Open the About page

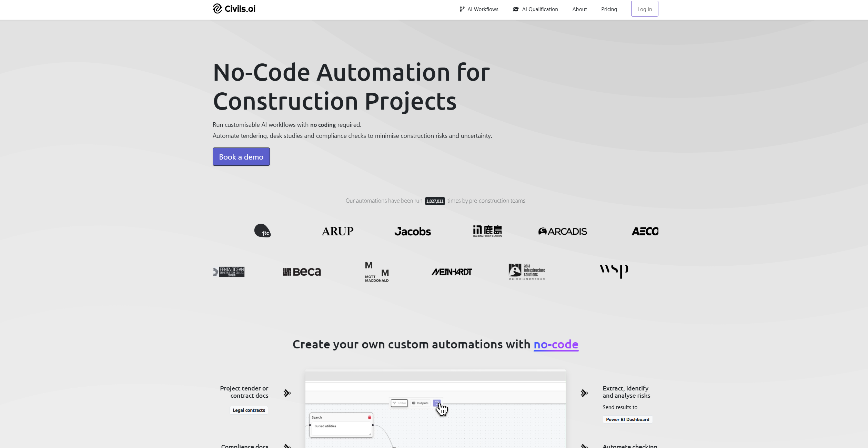point(579,9)
